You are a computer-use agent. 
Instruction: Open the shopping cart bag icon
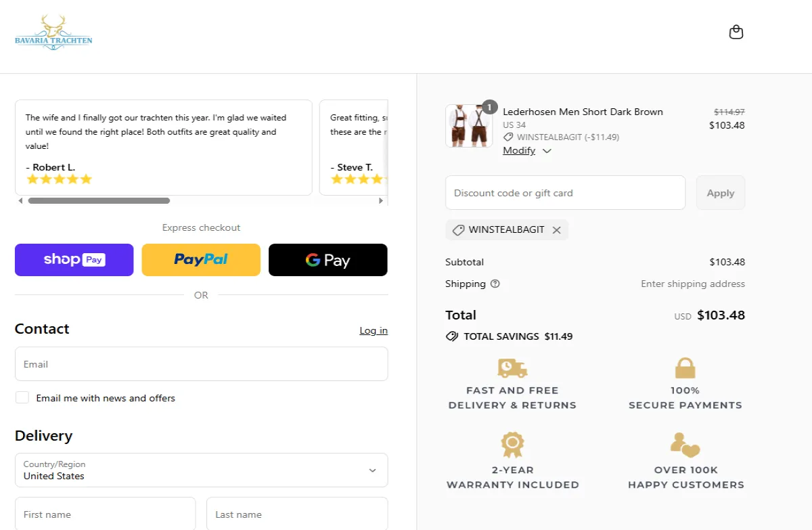[736, 31]
